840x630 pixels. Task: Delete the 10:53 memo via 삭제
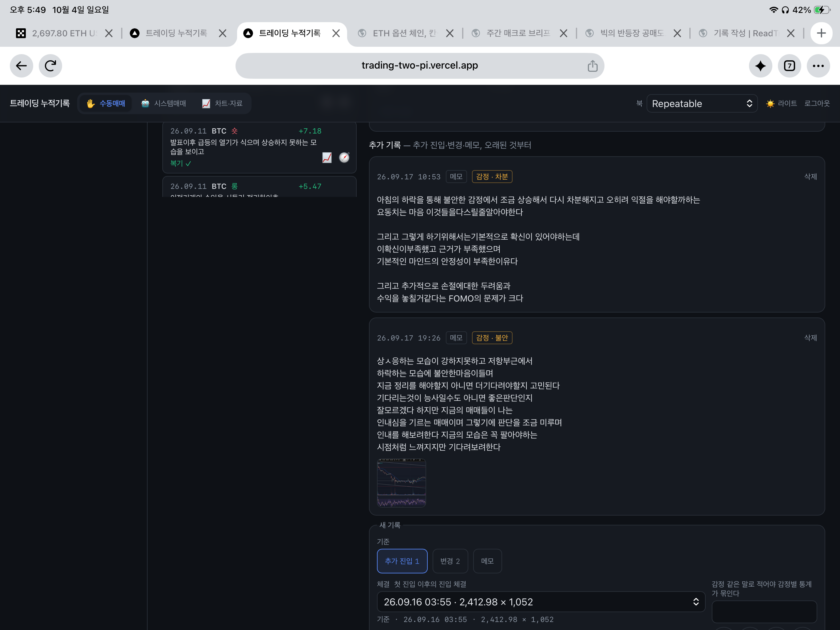(x=810, y=176)
